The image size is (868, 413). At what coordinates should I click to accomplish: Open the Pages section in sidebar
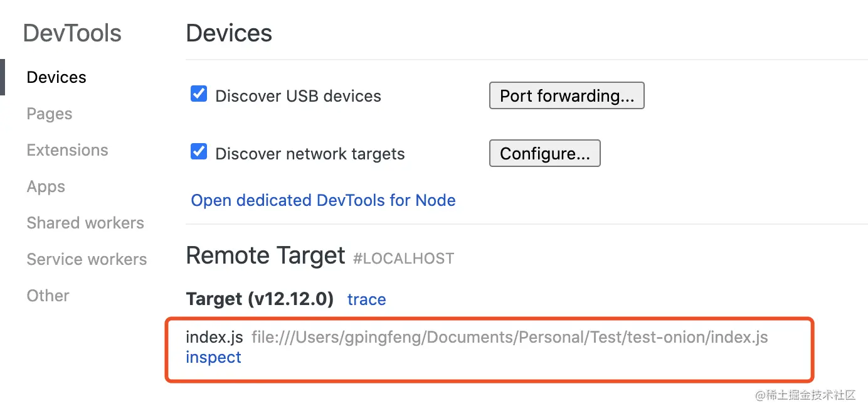coord(50,114)
